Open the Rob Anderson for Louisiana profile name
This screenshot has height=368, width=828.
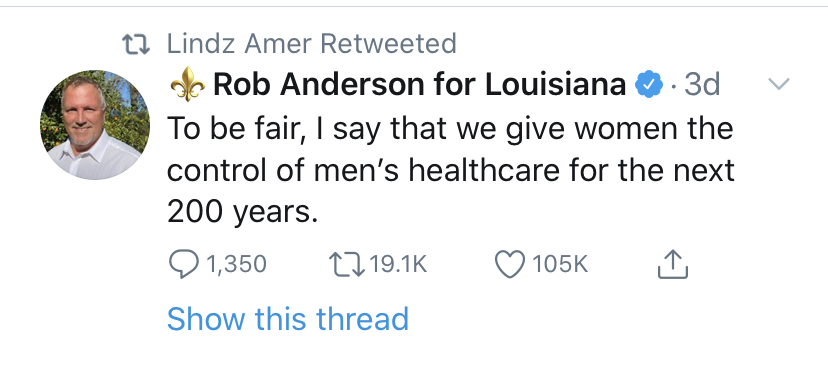tap(420, 84)
